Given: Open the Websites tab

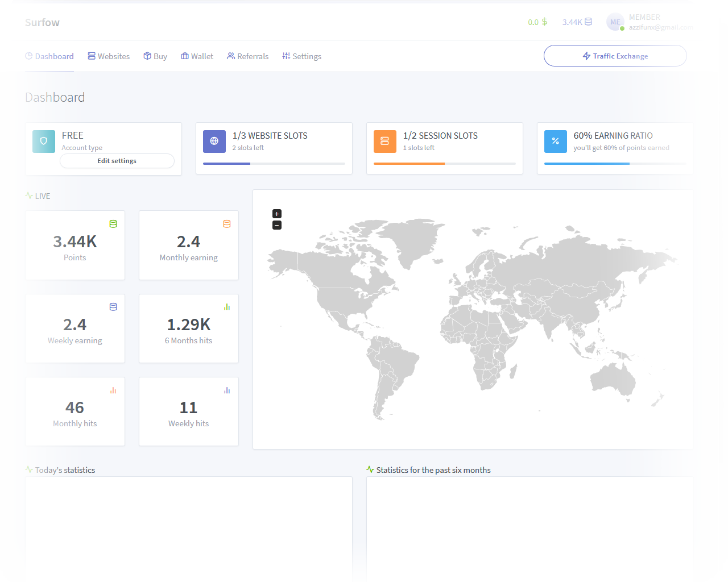Looking at the screenshot, I should [x=109, y=56].
